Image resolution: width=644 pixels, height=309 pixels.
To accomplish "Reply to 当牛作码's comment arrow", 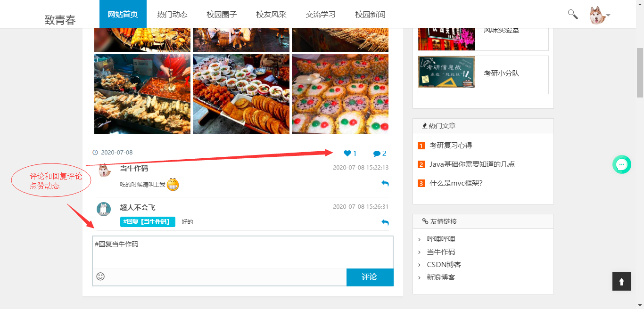I will (x=385, y=183).
